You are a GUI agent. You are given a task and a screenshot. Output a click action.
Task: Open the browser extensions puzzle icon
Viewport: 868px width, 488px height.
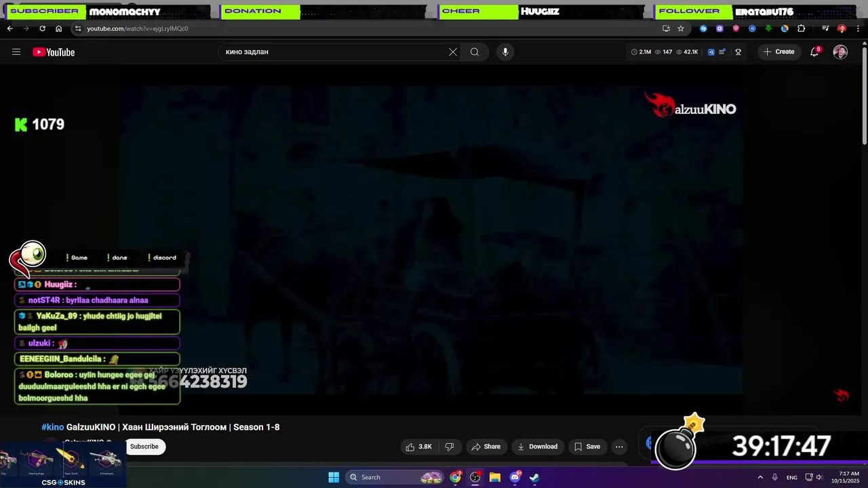[801, 28]
